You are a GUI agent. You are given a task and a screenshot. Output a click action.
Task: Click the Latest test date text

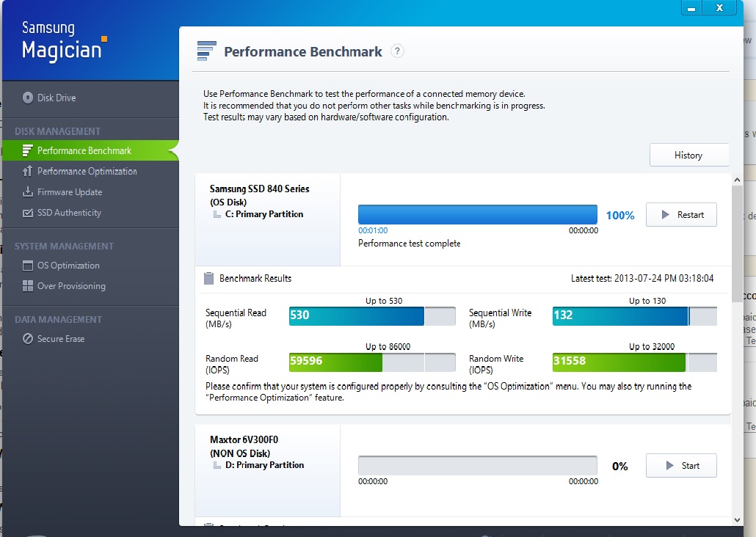coord(642,278)
